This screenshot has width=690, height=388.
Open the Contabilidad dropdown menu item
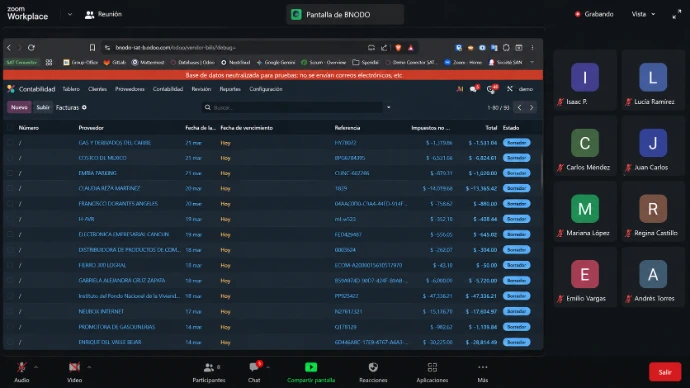click(168, 89)
